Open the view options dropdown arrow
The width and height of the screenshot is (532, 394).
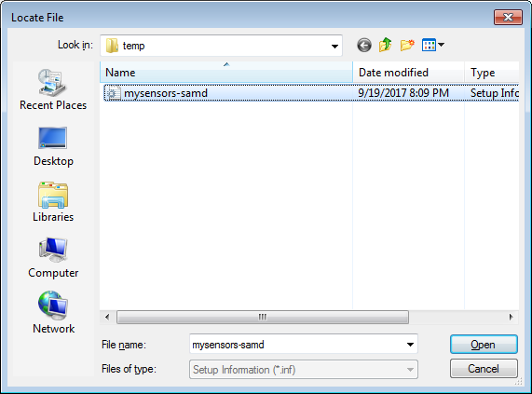click(441, 45)
